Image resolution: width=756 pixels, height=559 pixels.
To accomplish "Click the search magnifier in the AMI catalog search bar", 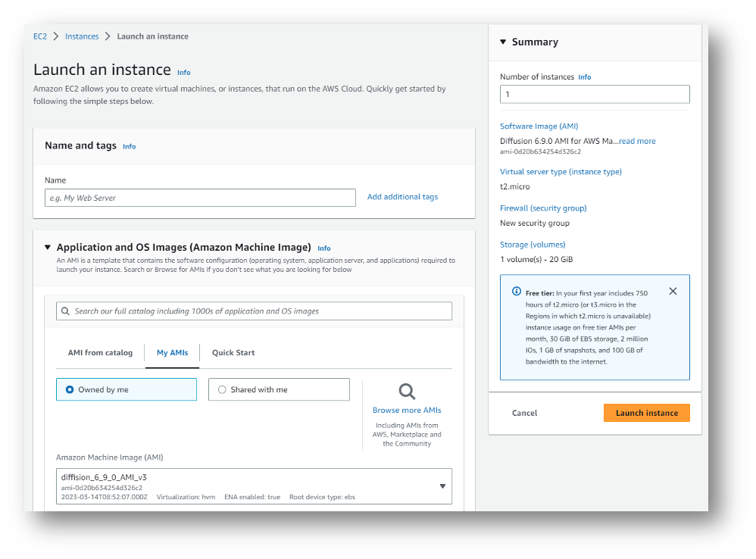I will click(x=65, y=311).
